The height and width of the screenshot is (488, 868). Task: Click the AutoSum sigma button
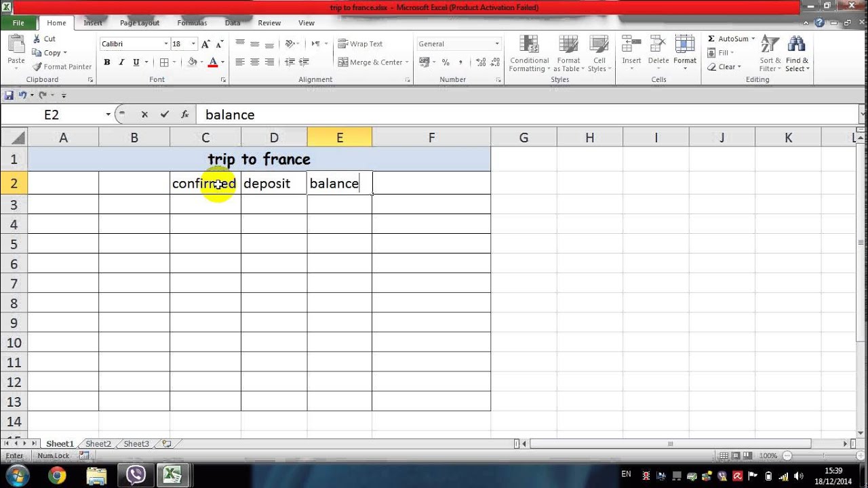pos(711,39)
